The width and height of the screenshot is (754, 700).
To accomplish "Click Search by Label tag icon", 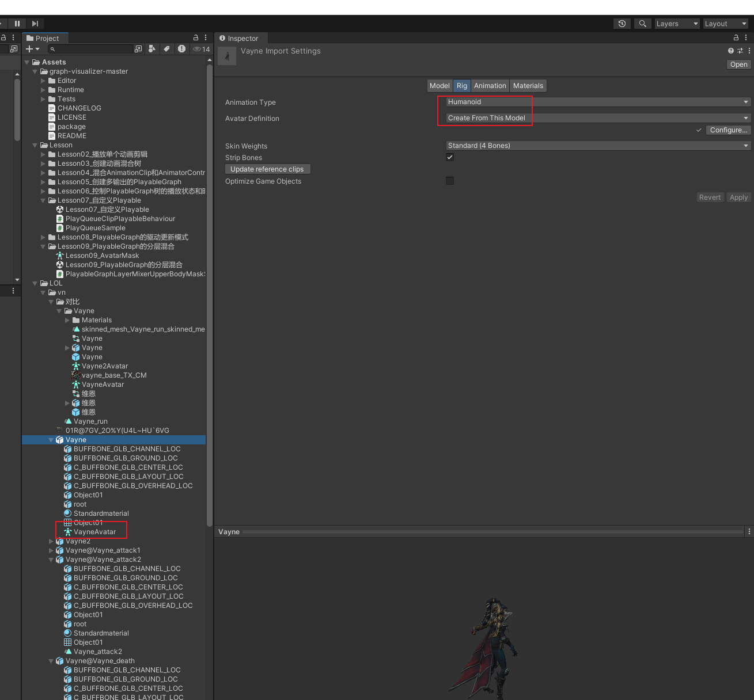I will pyautogui.click(x=166, y=49).
